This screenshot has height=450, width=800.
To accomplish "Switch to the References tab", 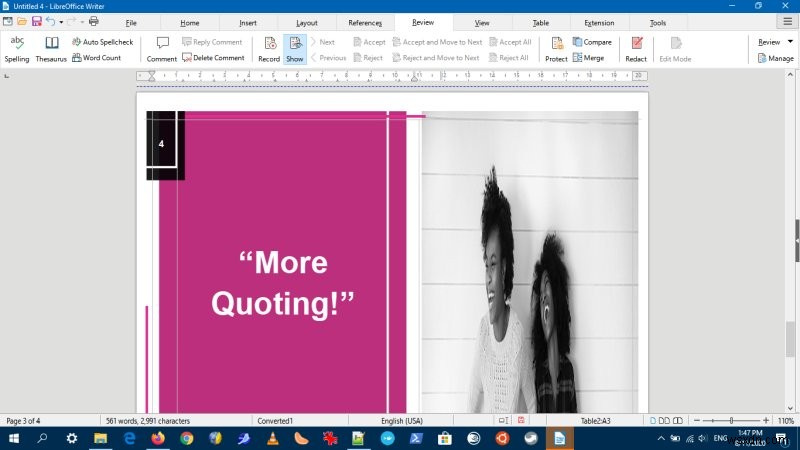I will point(365,23).
